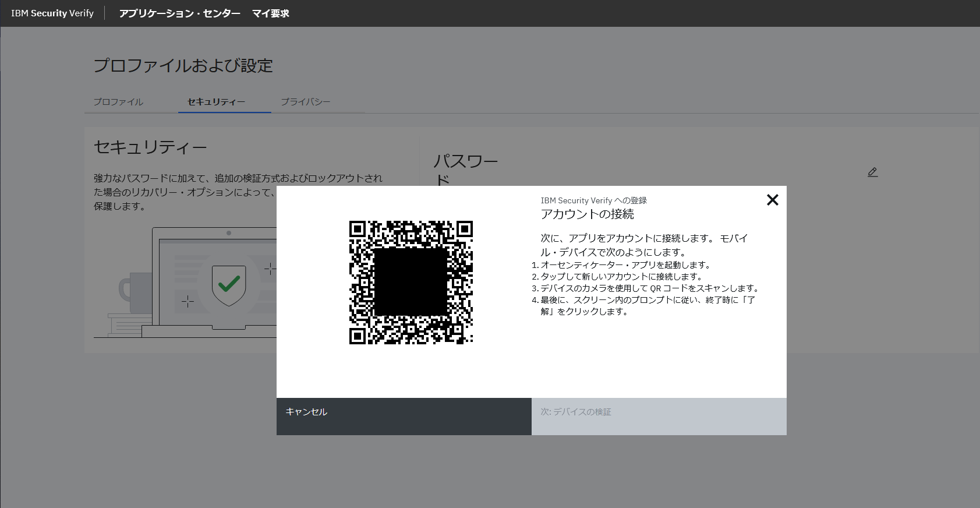Viewport: 980px width, 508px height.
Task: Click the プロファイルおよび設定 page title
Action: click(x=183, y=65)
